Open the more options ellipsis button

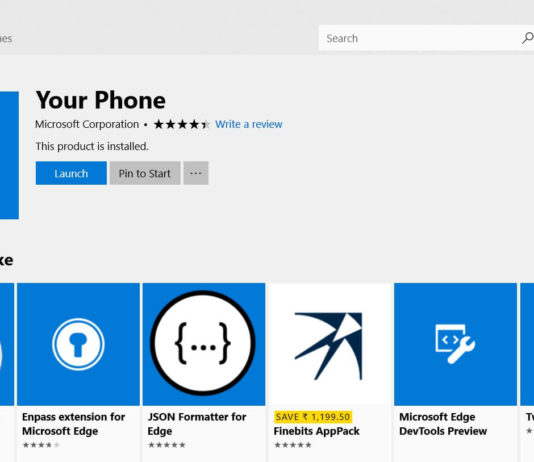point(196,173)
